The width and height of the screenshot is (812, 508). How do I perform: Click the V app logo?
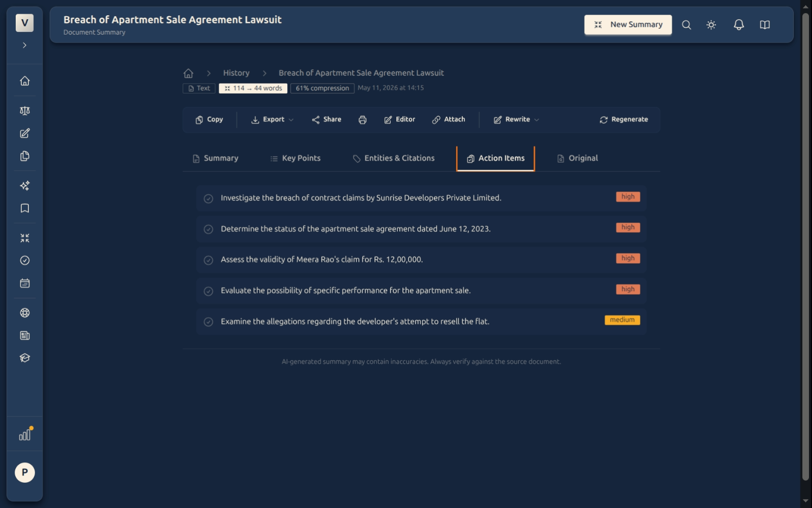tap(24, 23)
